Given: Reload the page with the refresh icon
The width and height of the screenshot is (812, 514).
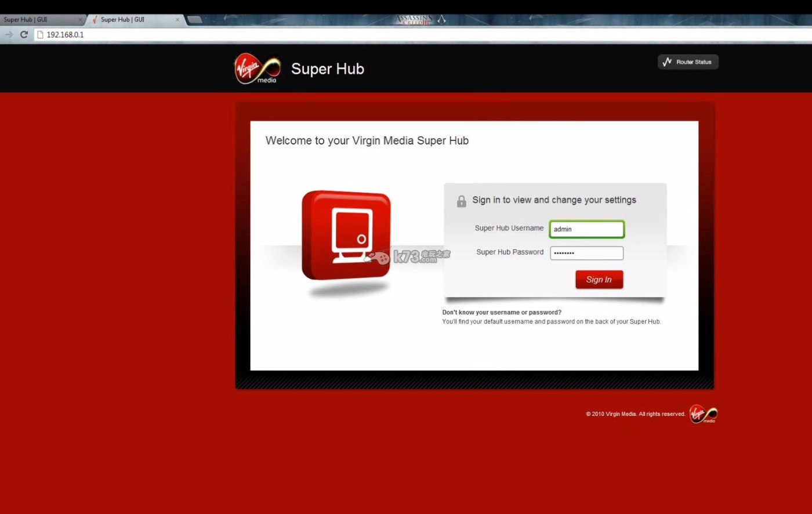Looking at the screenshot, I should tap(24, 35).
